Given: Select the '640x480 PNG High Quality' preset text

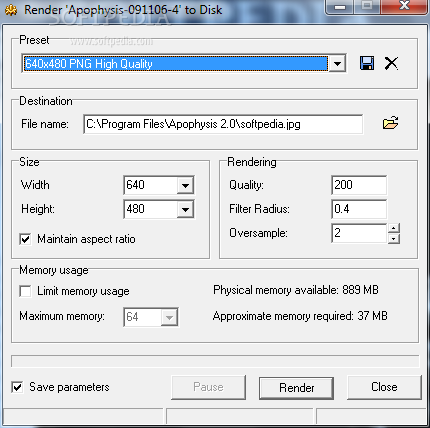Looking at the screenshot, I should [x=89, y=64].
